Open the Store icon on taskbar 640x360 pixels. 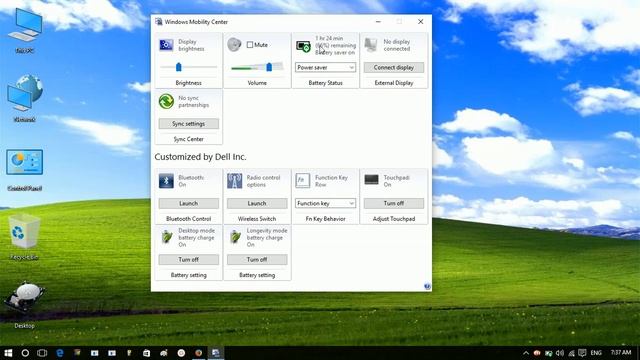[x=146, y=353]
